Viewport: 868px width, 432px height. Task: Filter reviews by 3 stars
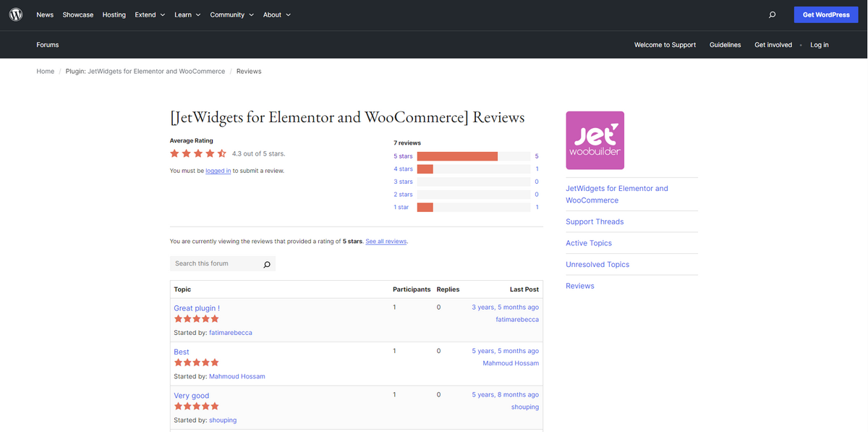403,182
